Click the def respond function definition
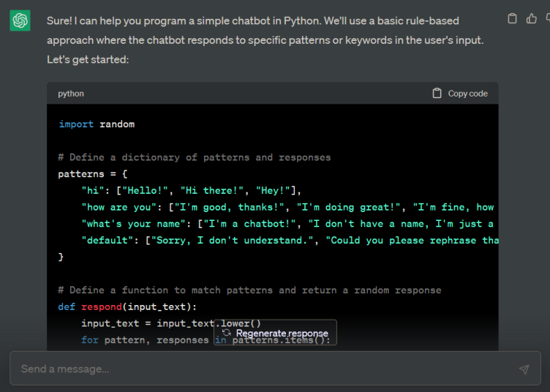The width and height of the screenshot is (550, 392). [x=128, y=307]
